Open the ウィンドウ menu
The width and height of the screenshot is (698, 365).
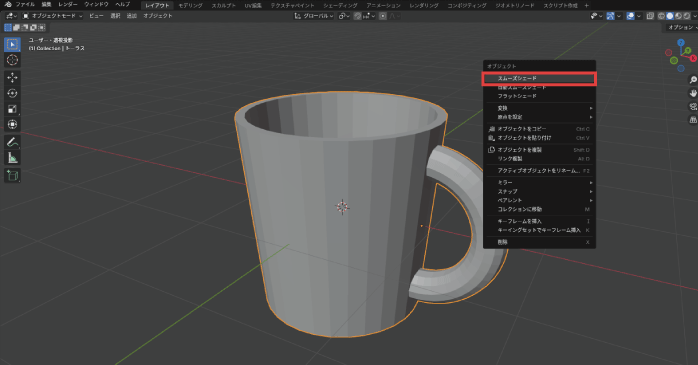point(96,4)
